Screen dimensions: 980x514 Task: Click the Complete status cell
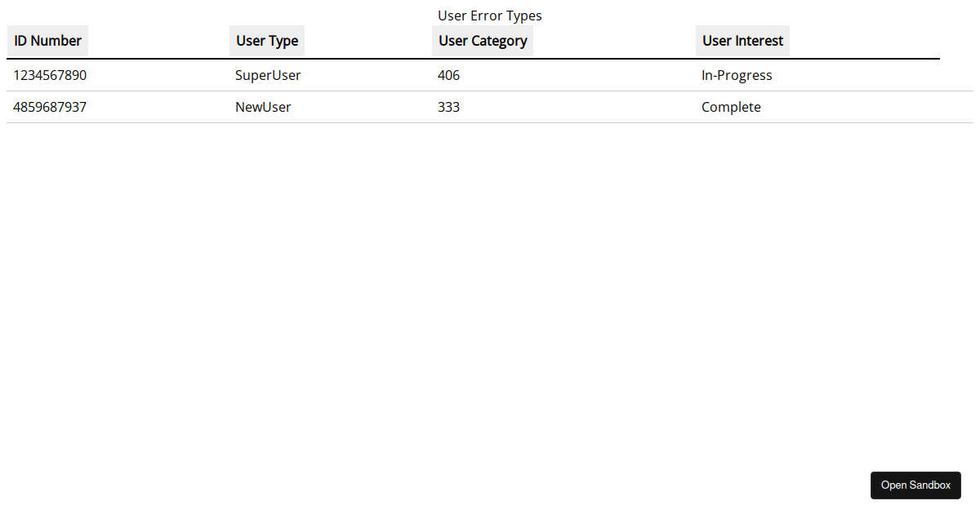click(x=731, y=107)
